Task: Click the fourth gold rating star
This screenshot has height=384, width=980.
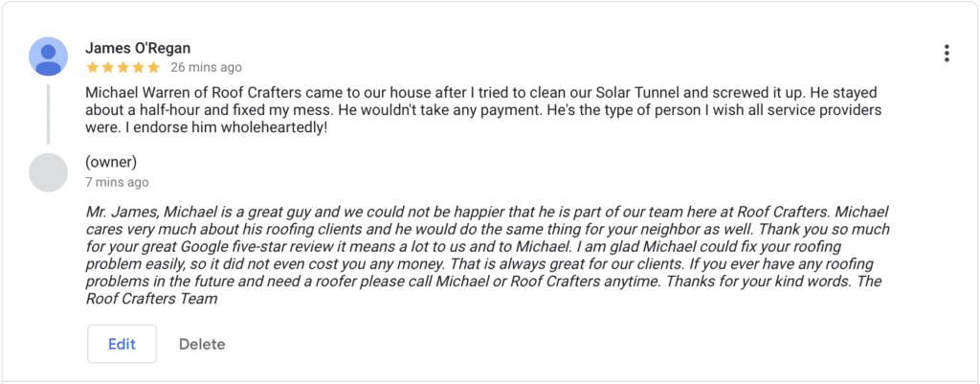Action: coord(138,67)
